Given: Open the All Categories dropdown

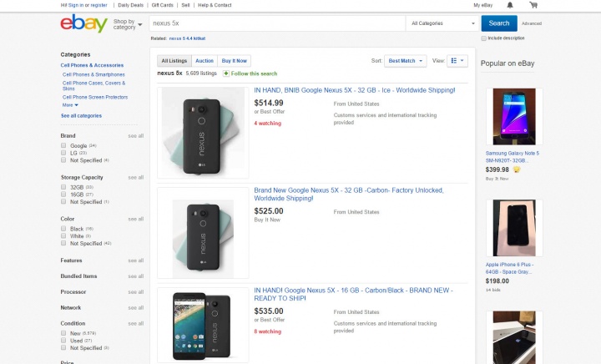Looking at the screenshot, I should [x=443, y=23].
